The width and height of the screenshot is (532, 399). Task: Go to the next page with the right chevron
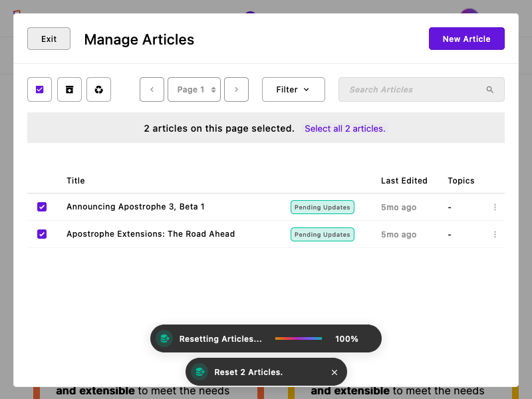click(x=236, y=89)
